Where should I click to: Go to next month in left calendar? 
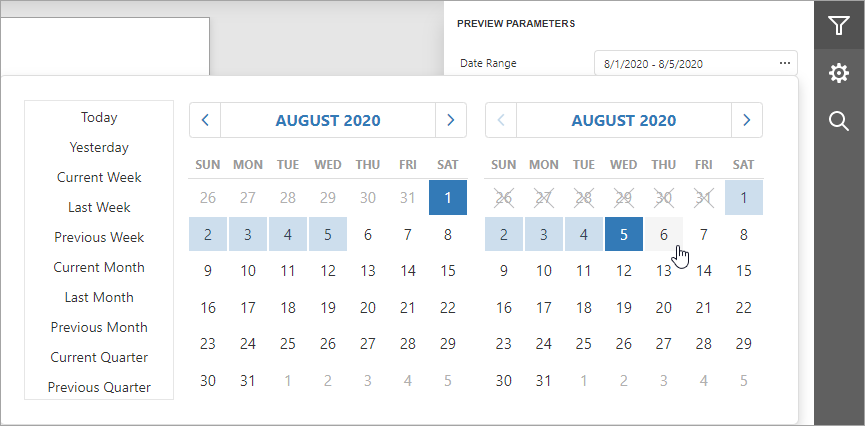450,120
